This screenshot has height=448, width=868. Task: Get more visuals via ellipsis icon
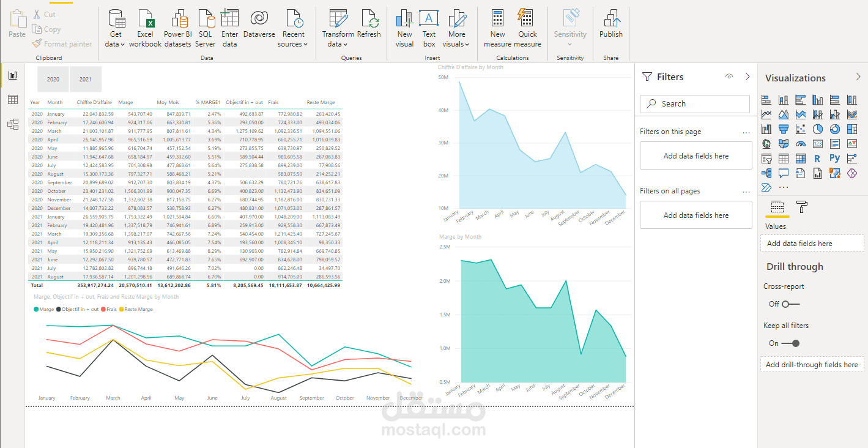pyautogui.click(x=784, y=187)
